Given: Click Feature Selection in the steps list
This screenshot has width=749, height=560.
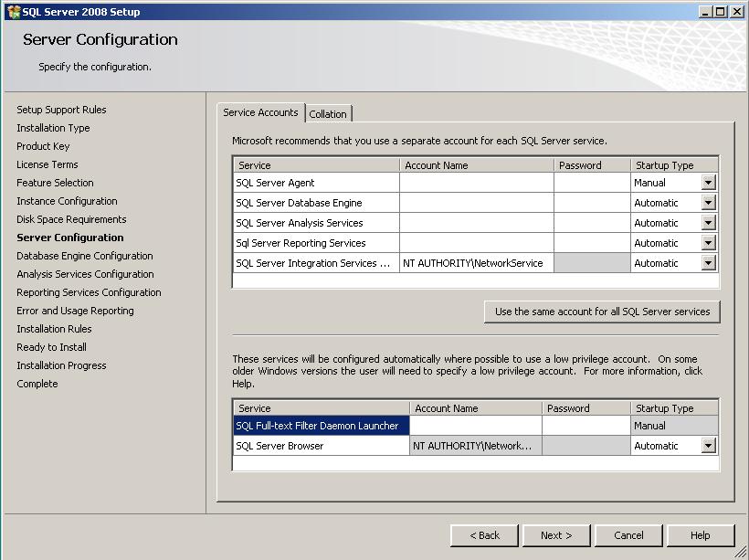Looking at the screenshot, I should coord(56,183).
